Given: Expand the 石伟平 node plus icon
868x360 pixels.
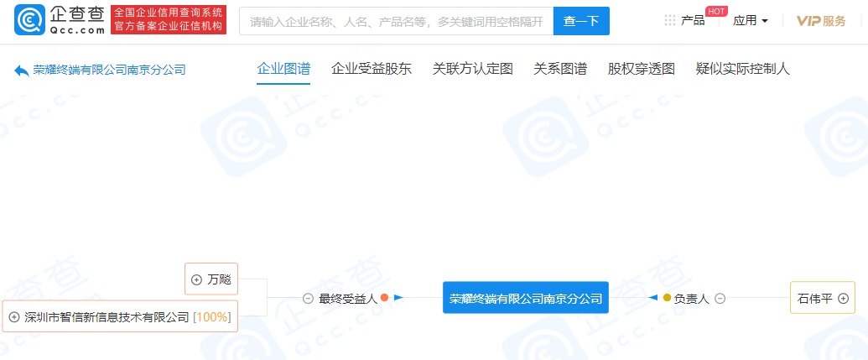Looking at the screenshot, I should tap(843, 299).
